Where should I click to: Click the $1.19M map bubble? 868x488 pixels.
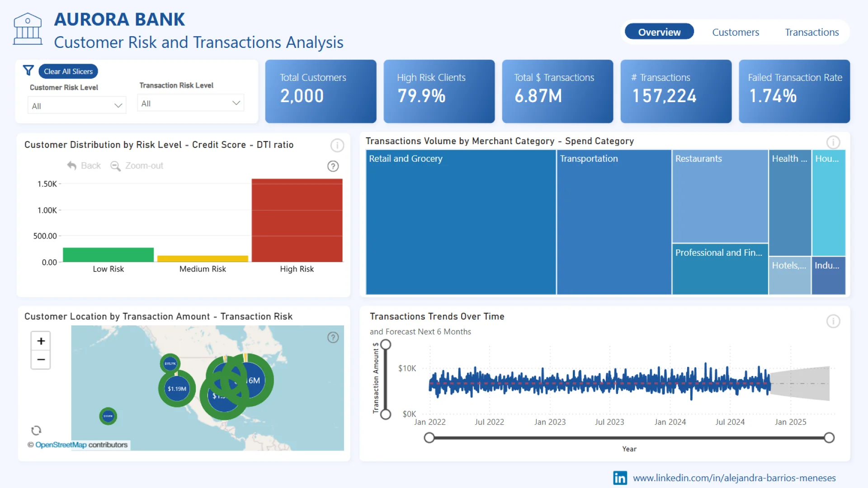tap(177, 389)
